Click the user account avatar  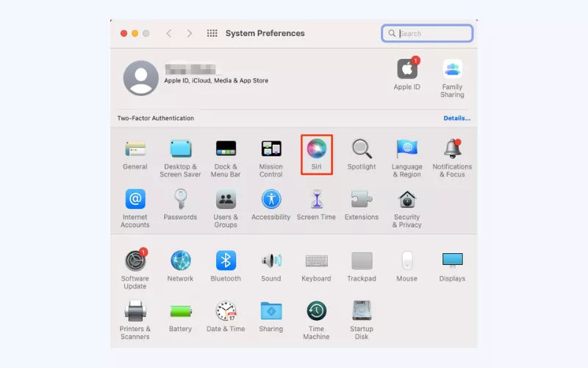click(141, 78)
